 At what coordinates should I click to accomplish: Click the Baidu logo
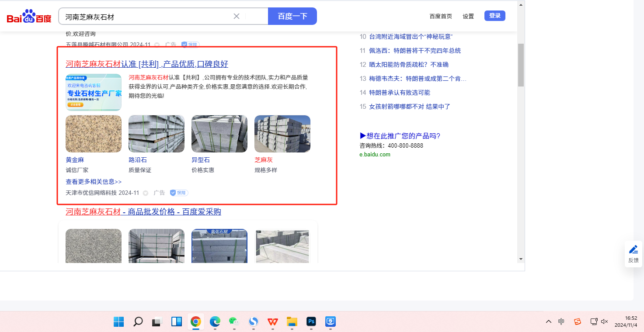[x=29, y=17]
